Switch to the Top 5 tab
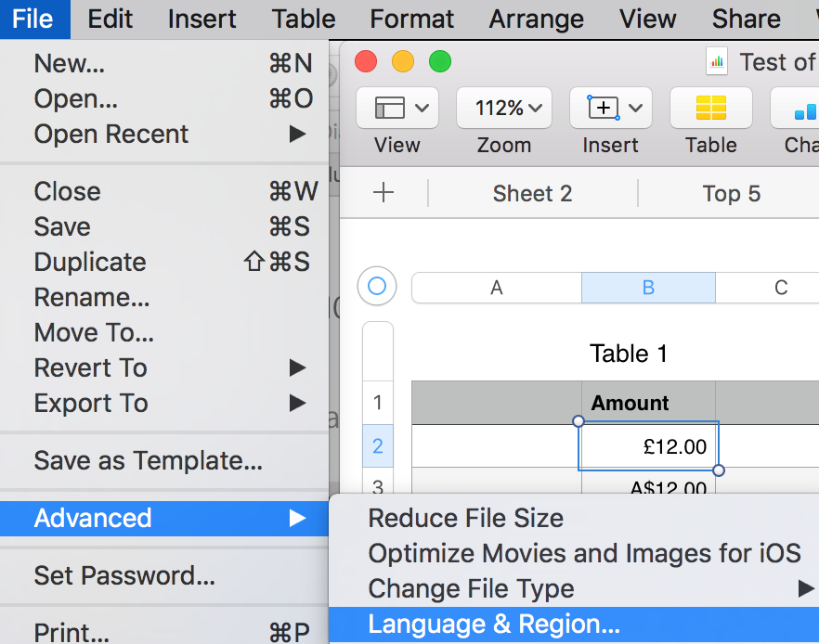Image resolution: width=819 pixels, height=644 pixels. (731, 194)
